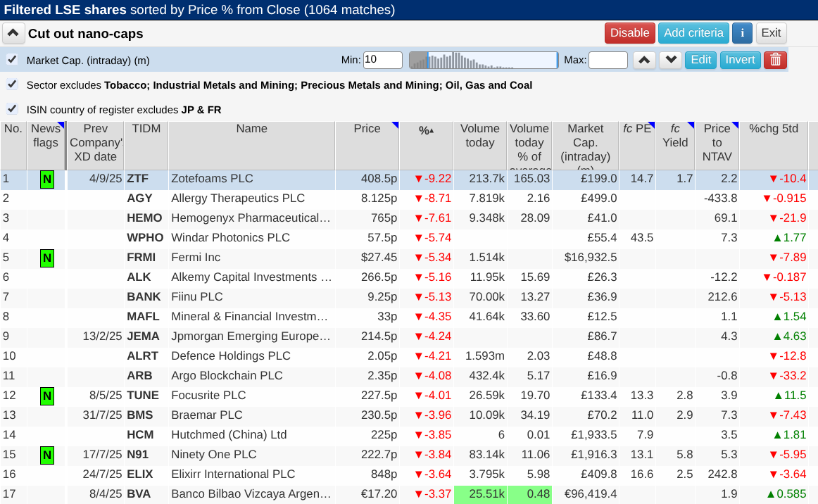The image size is (818, 504).
Task: Click 242.8 Price to NTAV for ELIX
Action: tap(722, 474)
